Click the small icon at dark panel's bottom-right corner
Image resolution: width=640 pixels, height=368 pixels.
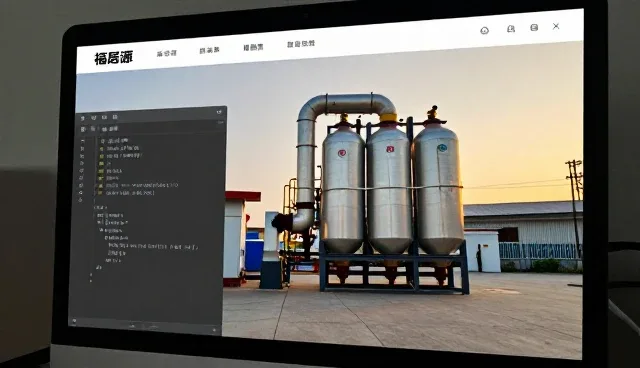tap(214, 330)
